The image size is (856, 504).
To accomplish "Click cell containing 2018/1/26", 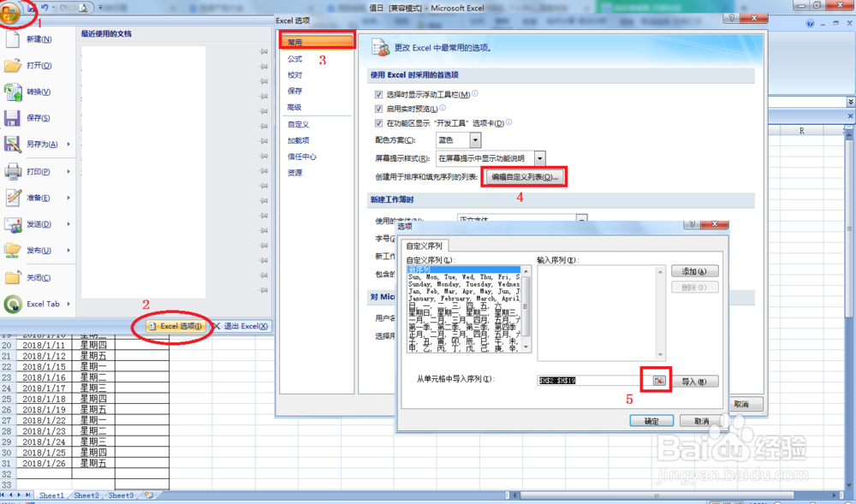I will point(44,463).
